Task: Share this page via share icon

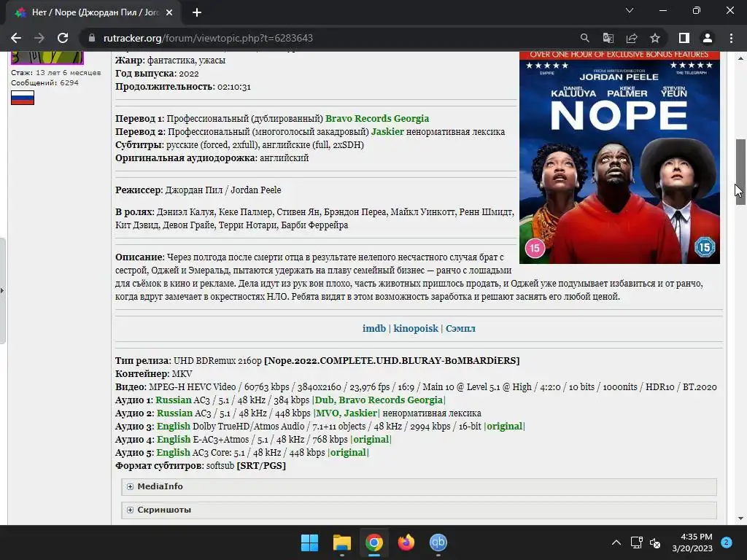Action: pos(632,38)
